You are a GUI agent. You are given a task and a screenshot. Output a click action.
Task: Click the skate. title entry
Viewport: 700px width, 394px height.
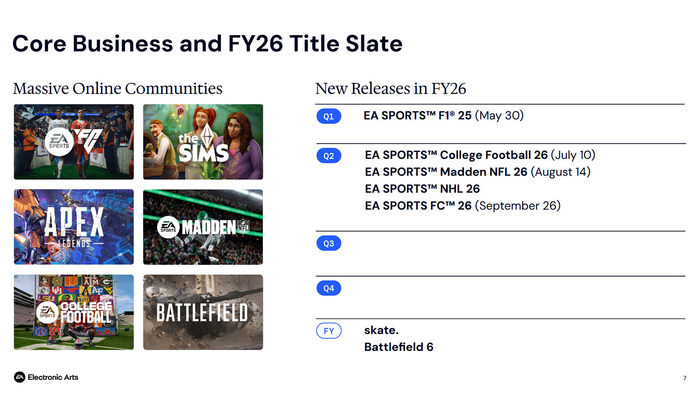[x=381, y=330]
